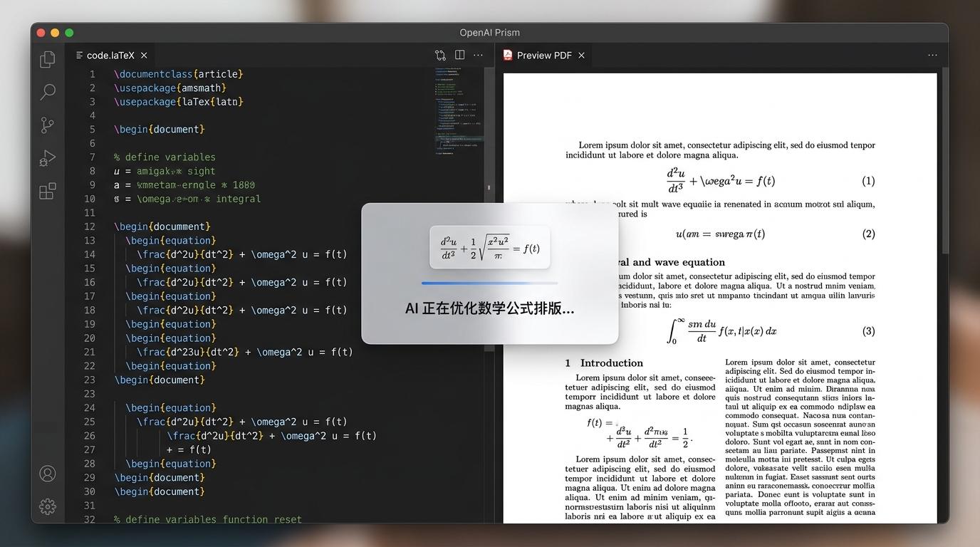Open the Search view in sidebar
This screenshot has width=980, height=547.
48,92
